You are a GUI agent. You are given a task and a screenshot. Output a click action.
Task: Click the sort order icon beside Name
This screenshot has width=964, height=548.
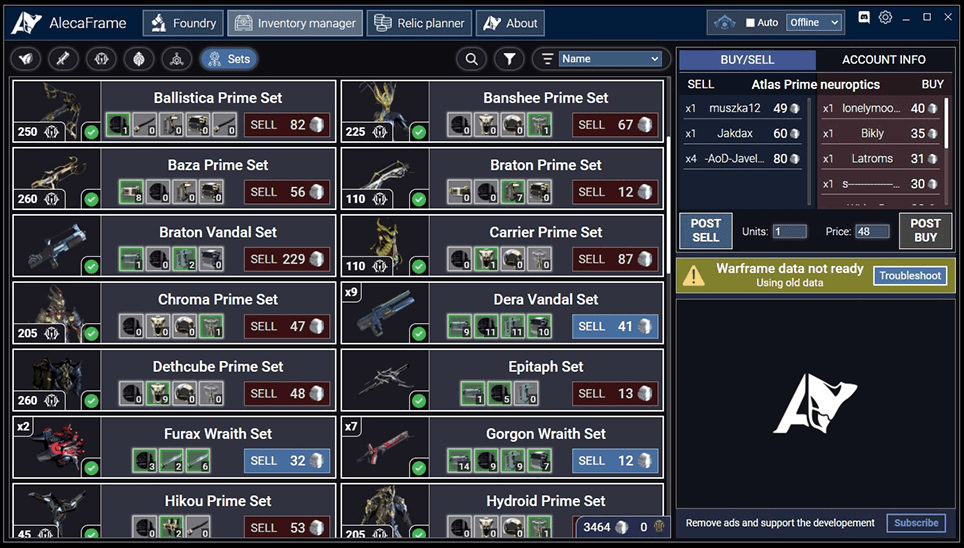[x=547, y=59]
